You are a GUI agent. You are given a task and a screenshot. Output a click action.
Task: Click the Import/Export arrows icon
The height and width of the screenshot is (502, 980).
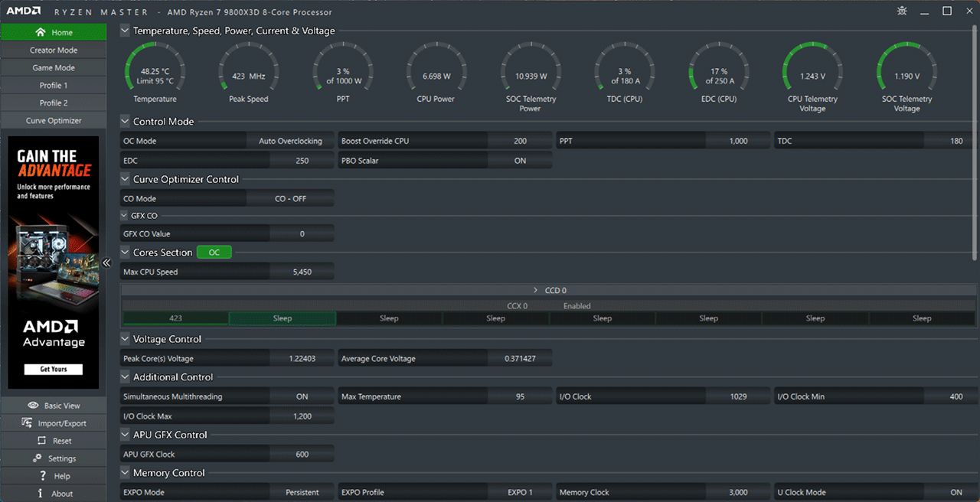[27, 423]
